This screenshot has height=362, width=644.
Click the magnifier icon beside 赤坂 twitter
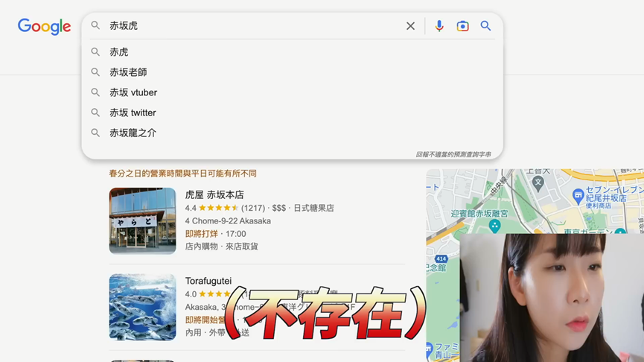coord(95,112)
